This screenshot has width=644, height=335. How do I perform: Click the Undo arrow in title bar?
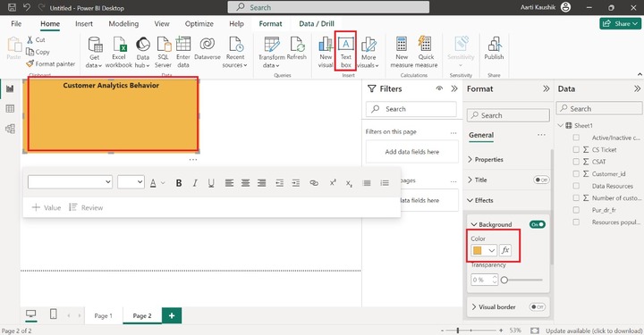click(27, 7)
